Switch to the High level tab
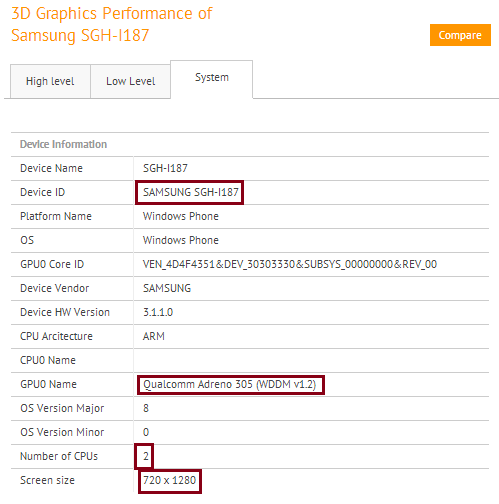Screen dimensions: 499x504 pyautogui.click(x=50, y=81)
